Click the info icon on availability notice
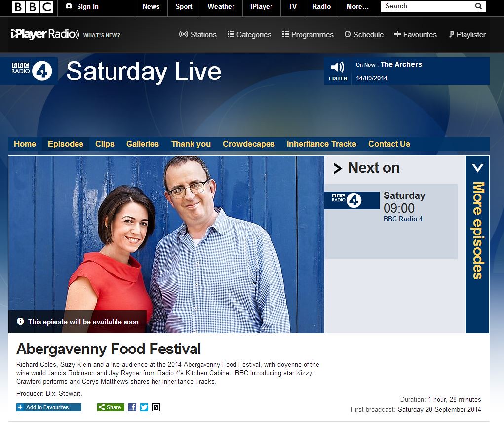This screenshot has height=429, width=504. pyautogui.click(x=20, y=321)
